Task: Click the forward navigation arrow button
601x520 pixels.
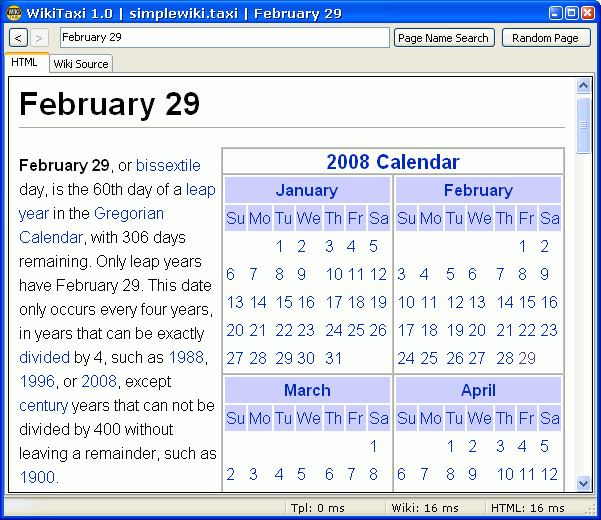Action: pyautogui.click(x=39, y=38)
